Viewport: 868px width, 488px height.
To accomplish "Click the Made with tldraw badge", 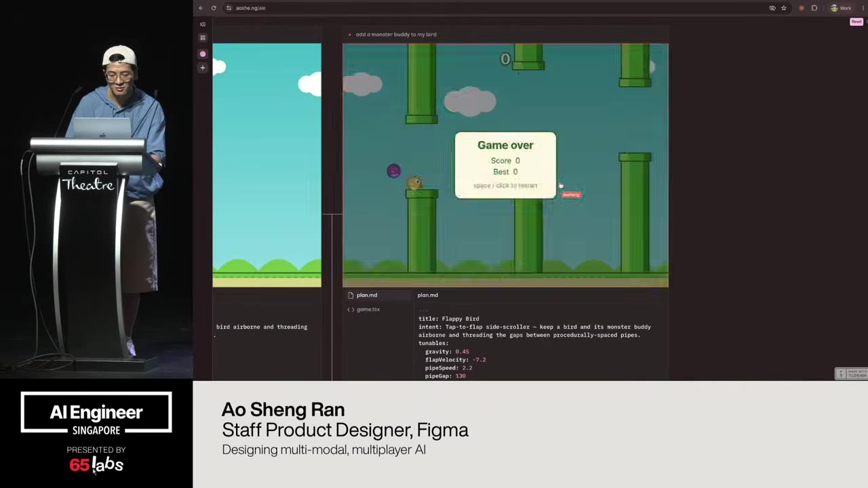I will click(x=851, y=373).
